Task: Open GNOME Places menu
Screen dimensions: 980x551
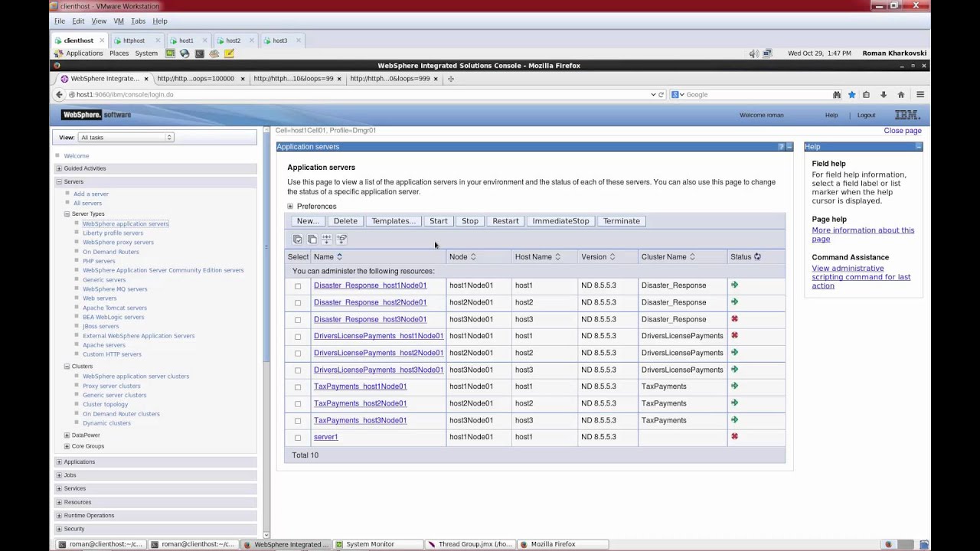Action: pyautogui.click(x=119, y=54)
